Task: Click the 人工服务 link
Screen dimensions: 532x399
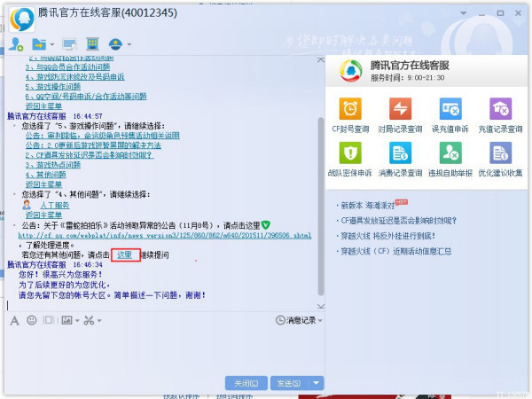Action: (55, 206)
